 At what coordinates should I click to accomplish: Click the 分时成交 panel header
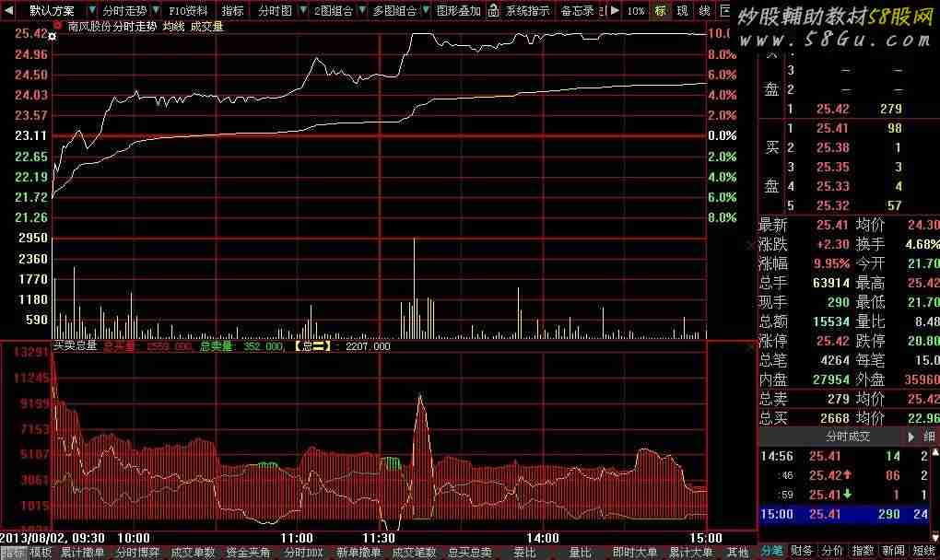847,437
